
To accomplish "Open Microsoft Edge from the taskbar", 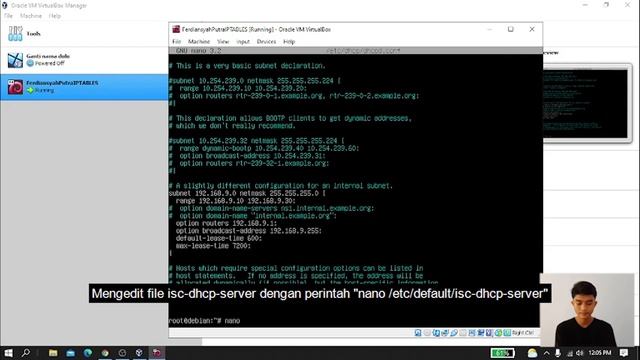I will [x=88, y=353].
